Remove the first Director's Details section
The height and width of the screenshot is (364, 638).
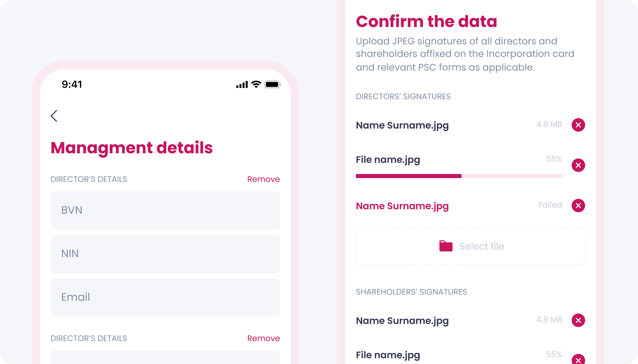264,179
